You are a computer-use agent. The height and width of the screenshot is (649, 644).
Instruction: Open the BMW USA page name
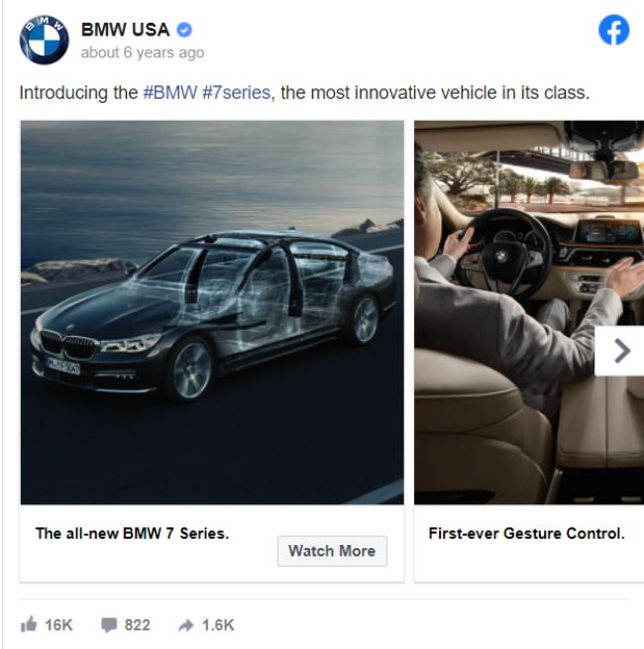point(126,30)
